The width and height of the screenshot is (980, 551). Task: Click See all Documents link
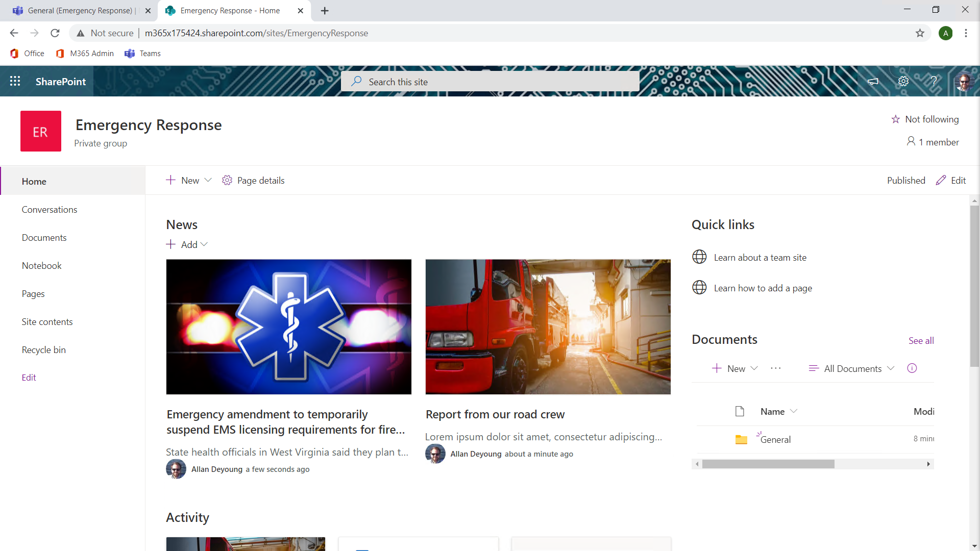pyautogui.click(x=921, y=340)
